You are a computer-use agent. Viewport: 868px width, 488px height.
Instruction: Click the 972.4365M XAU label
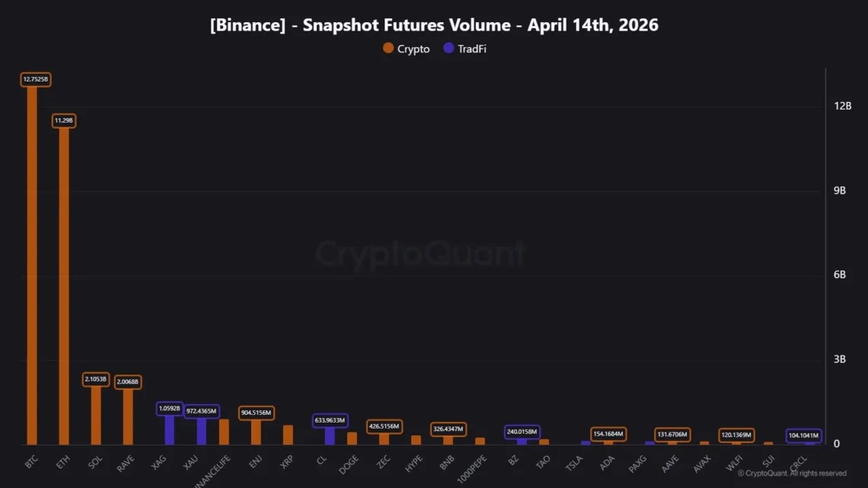202,411
